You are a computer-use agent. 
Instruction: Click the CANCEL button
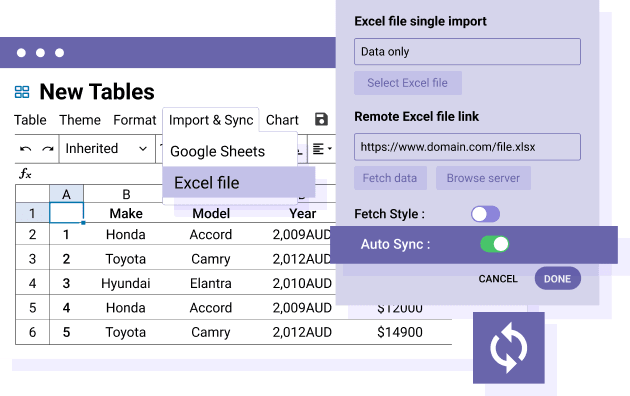pyautogui.click(x=498, y=279)
